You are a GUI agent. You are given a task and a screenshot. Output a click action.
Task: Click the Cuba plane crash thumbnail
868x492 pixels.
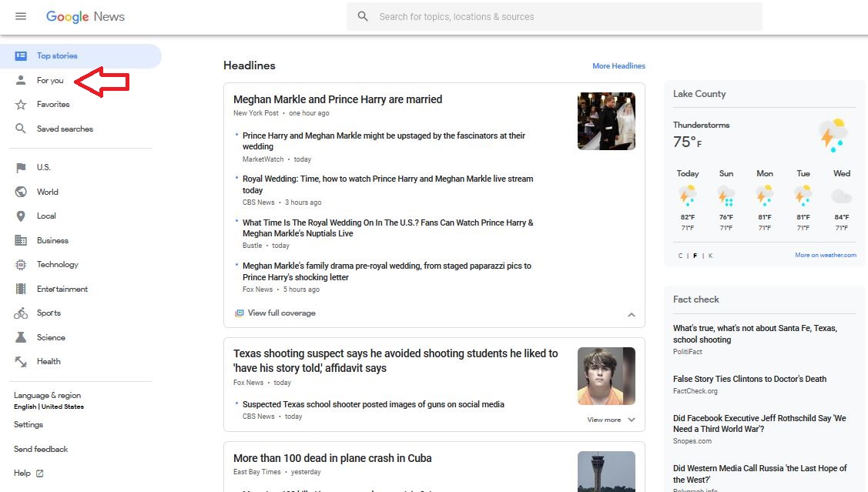[606, 471]
